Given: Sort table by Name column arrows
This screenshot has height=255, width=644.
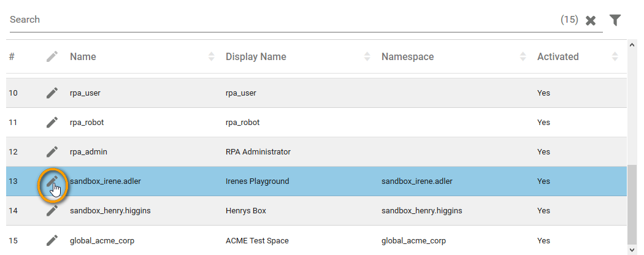Looking at the screenshot, I should pos(212,57).
